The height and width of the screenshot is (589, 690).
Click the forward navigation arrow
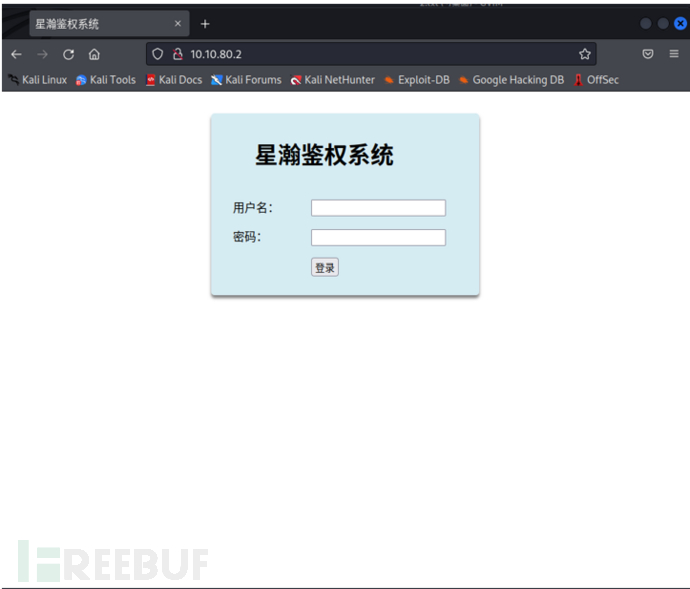[x=42, y=54]
